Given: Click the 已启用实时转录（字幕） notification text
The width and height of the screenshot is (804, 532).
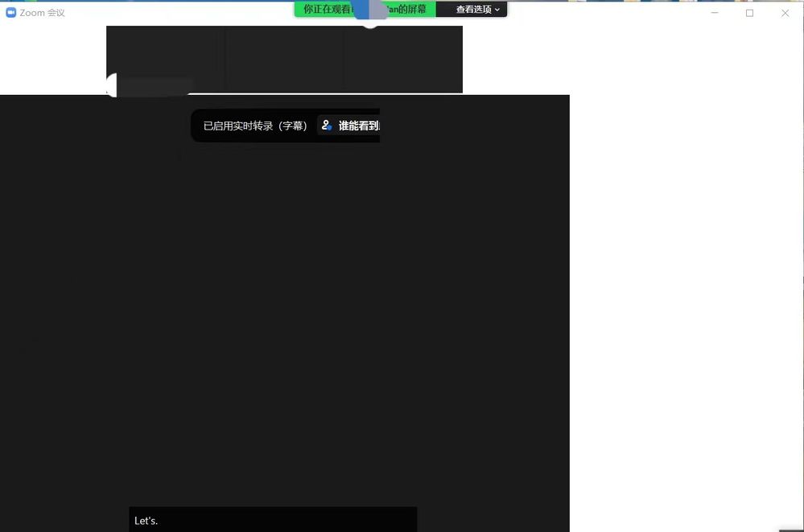Looking at the screenshot, I should coord(255,126).
